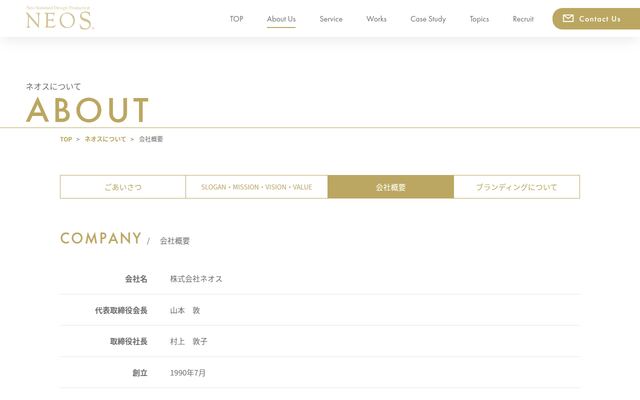Go to the Service menu item
The width and height of the screenshot is (640, 400).
331,19
